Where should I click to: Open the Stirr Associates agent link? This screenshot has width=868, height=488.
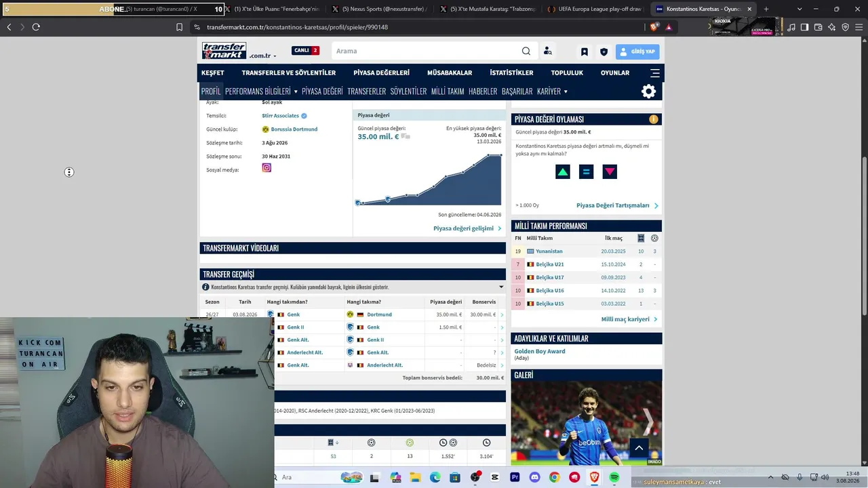point(280,116)
